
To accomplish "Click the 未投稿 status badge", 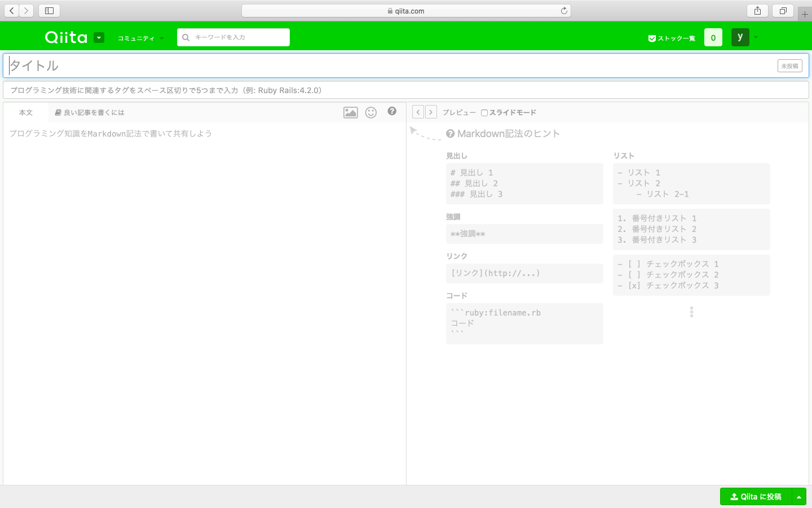I will [789, 66].
